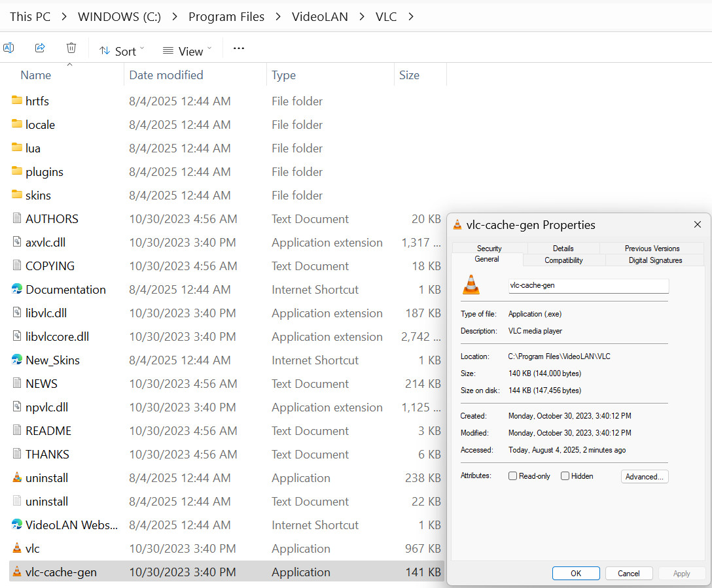Sort by the Name column header
Viewport: 712px width, 588px height.
pos(36,75)
